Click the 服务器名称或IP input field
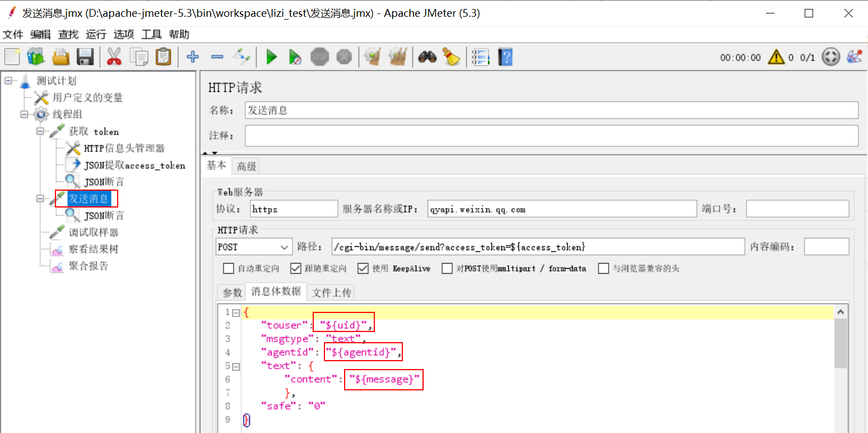The image size is (868, 433). coord(561,209)
